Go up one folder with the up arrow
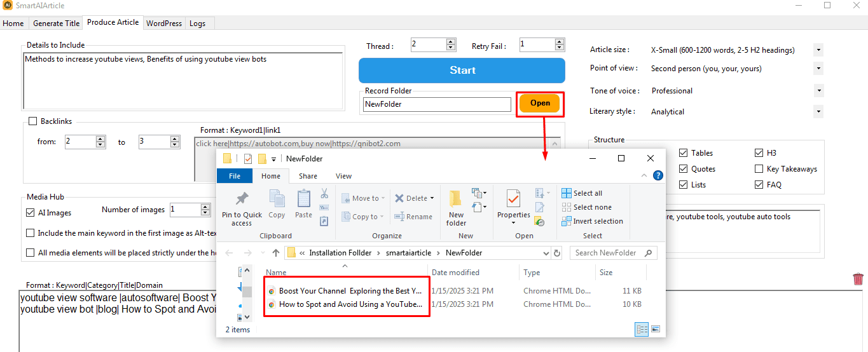868x352 pixels. coord(275,253)
